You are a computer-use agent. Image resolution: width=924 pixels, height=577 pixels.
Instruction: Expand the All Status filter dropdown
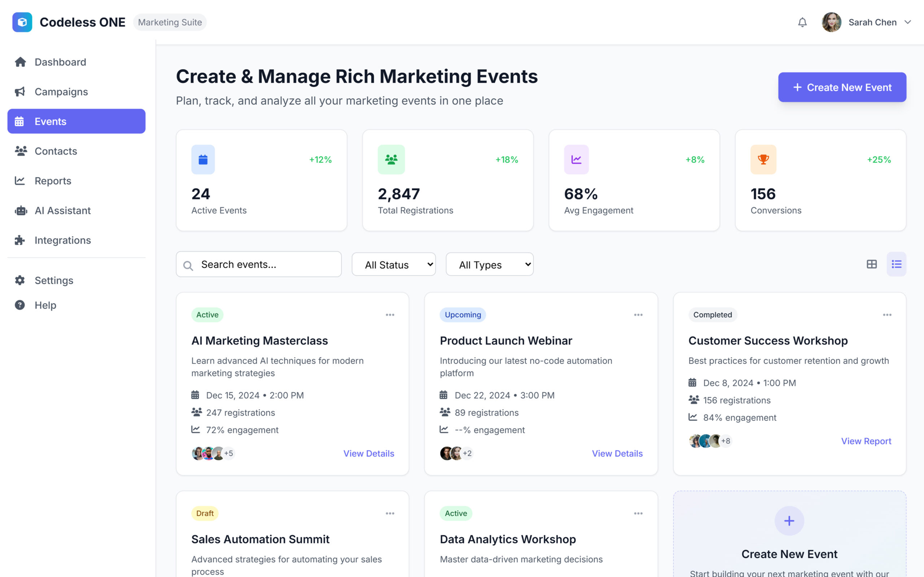coord(393,264)
